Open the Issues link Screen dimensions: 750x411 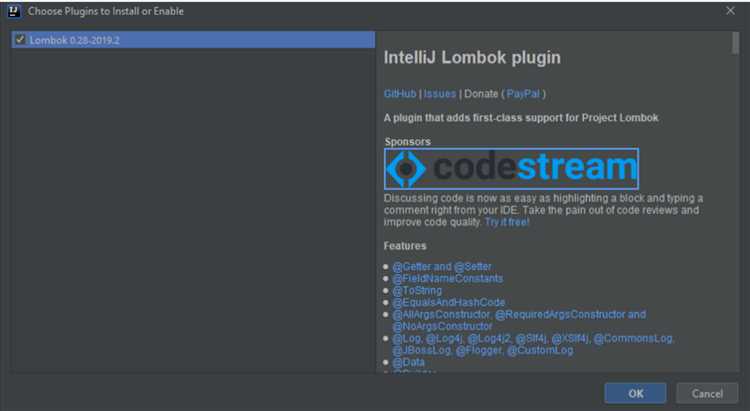[x=440, y=94]
